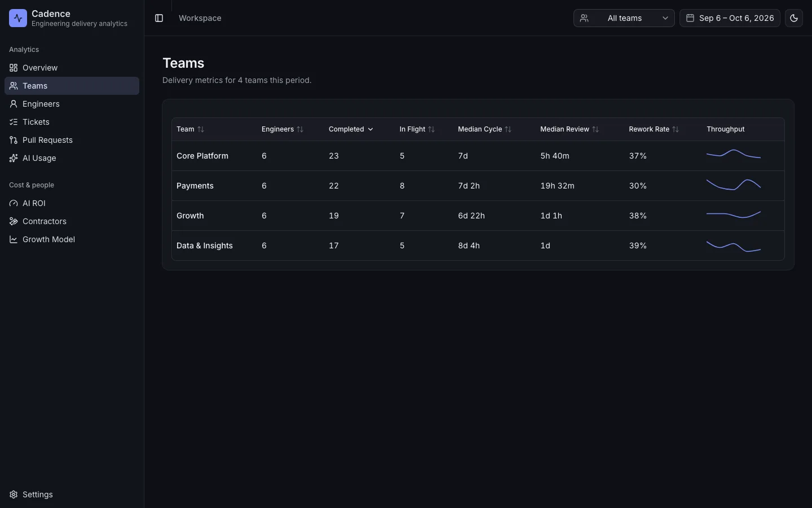Click Median Cycle sort arrows icon
Image resolution: width=812 pixels, height=508 pixels.
pos(508,129)
